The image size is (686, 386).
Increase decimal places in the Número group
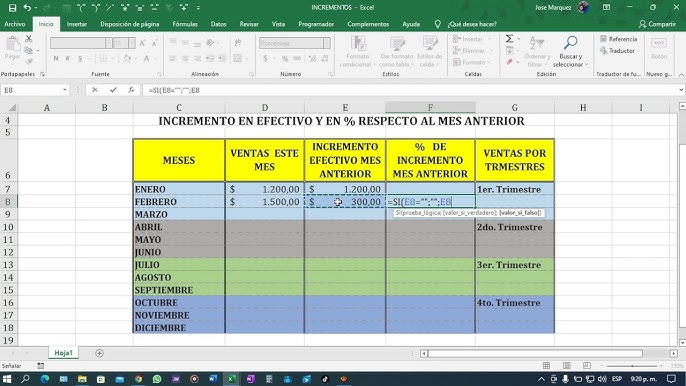[x=312, y=58]
